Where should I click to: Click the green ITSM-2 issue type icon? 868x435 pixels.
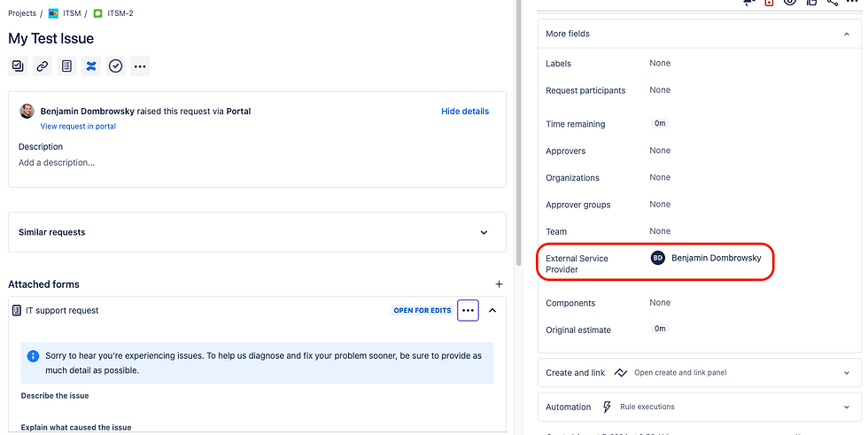click(x=98, y=13)
